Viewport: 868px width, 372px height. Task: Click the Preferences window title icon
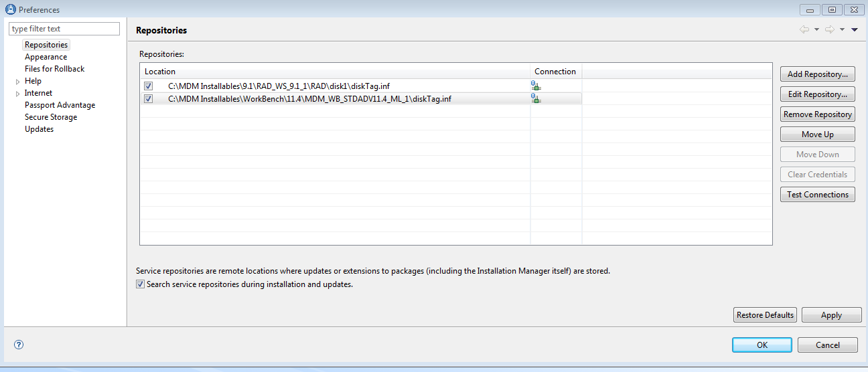pyautogui.click(x=10, y=9)
